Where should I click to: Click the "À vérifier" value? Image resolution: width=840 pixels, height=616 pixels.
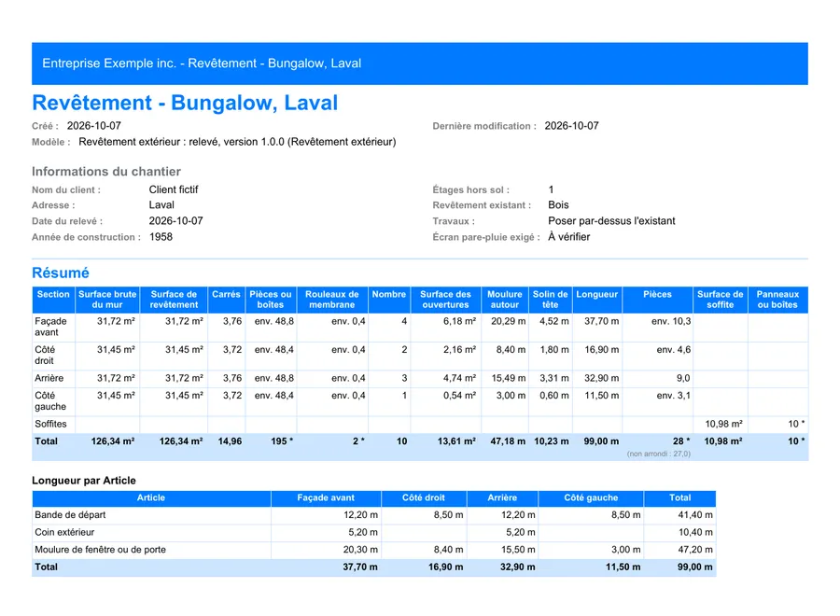[569, 237]
